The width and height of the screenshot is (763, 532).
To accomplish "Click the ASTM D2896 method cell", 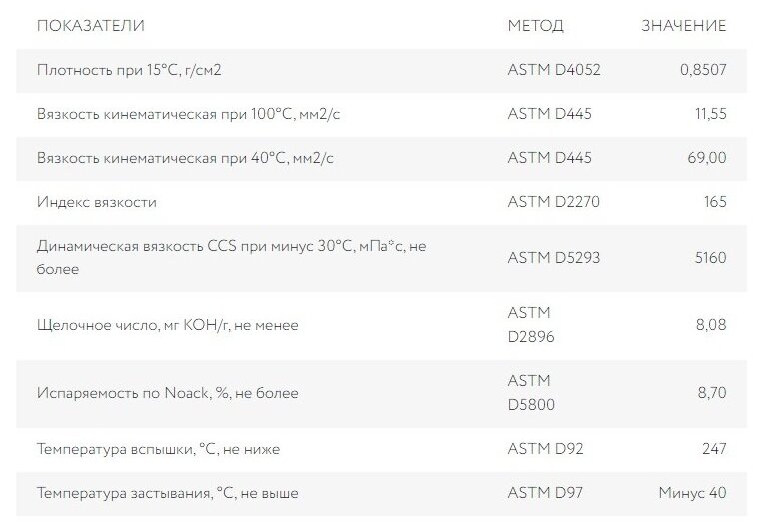I will coord(531,325).
